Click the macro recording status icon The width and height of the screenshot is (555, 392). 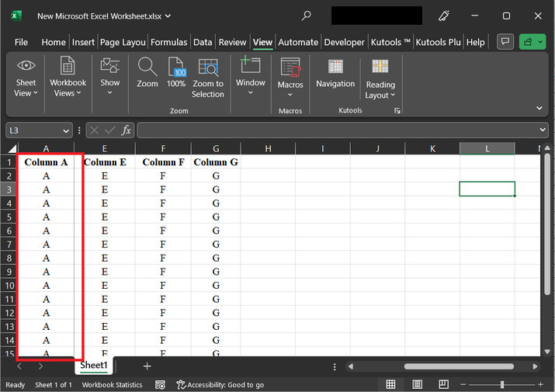point(161,384)
